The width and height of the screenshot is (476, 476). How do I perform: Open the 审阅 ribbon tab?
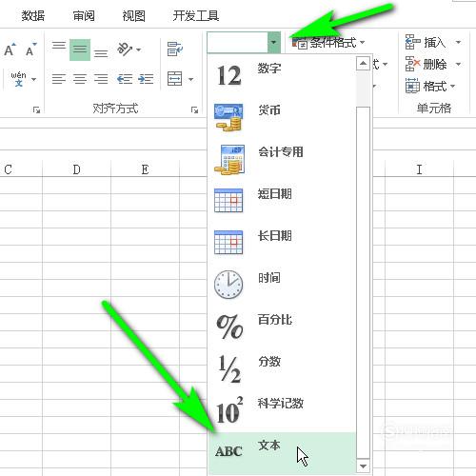[x=84, y=15]
